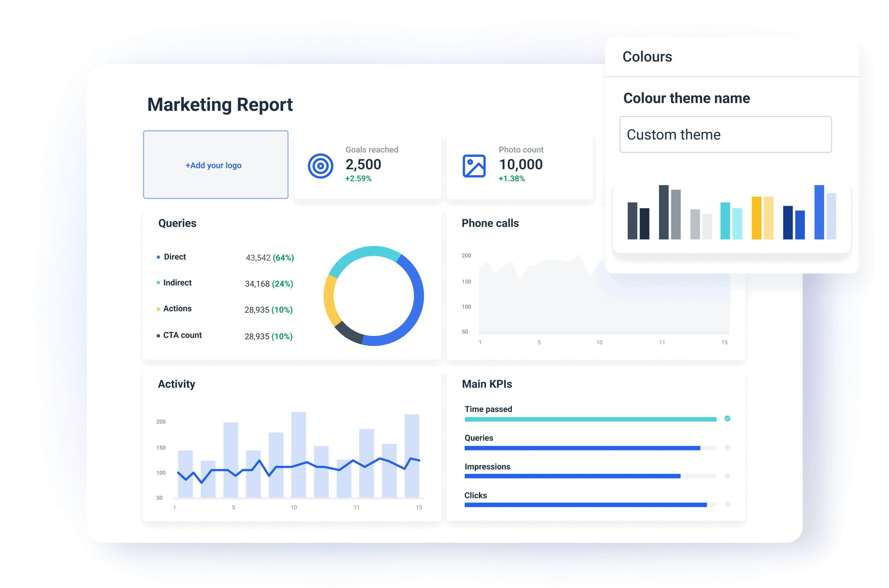Select the dark navy bar pair swatch

coord(638,220)
